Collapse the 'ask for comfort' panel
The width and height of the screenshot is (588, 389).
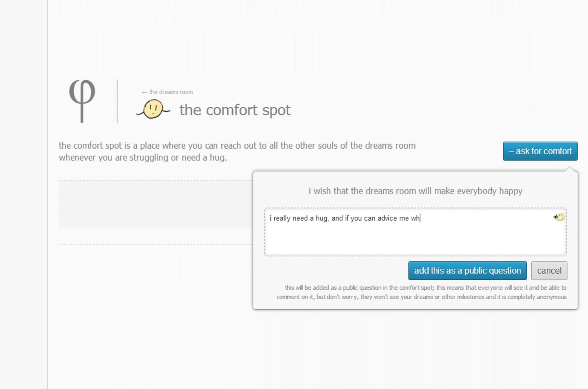point(540,151)
